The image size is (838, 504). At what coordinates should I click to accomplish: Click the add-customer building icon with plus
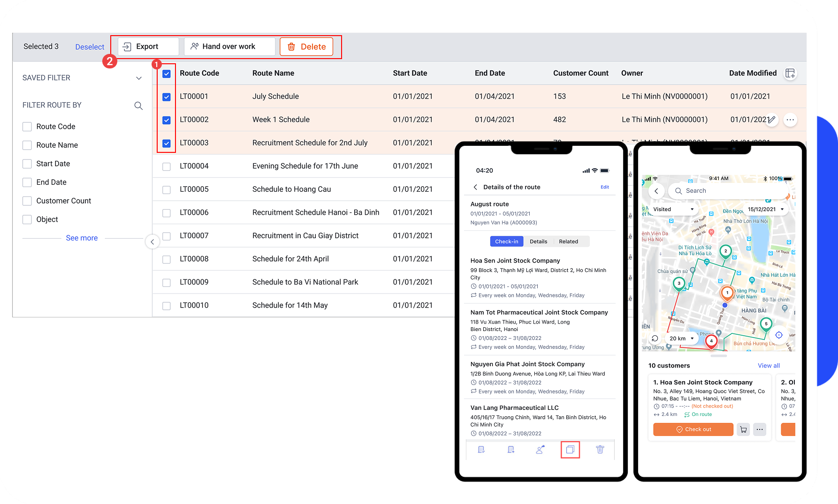click(x=510, y=449)
